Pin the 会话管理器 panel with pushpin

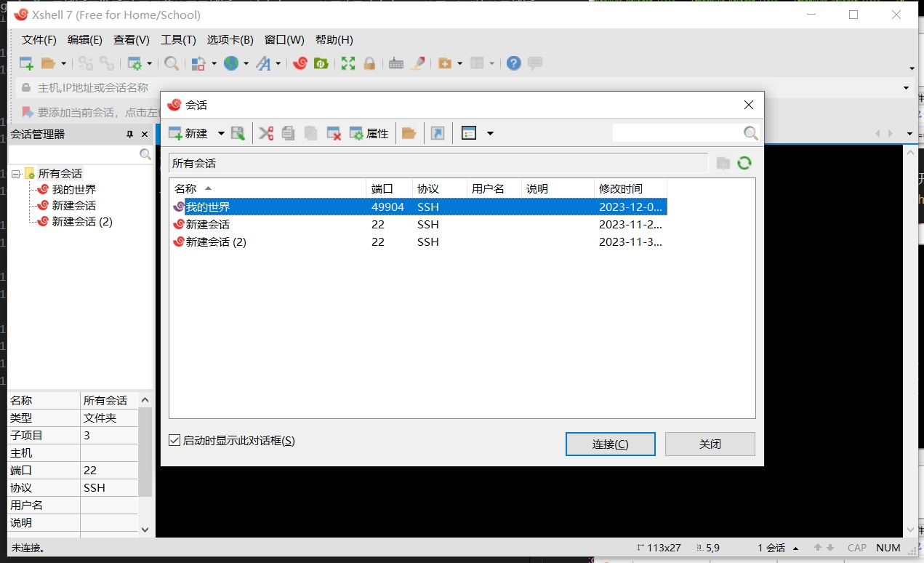[130, 134]
